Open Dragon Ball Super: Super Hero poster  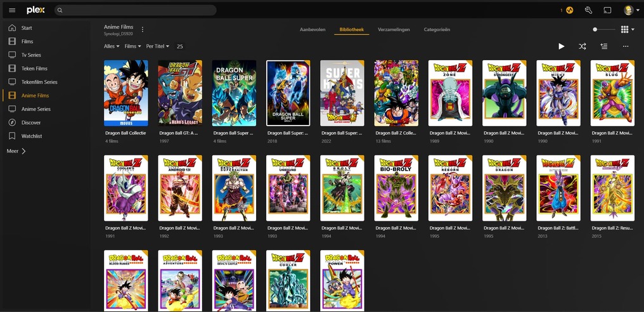click(342, 93)
